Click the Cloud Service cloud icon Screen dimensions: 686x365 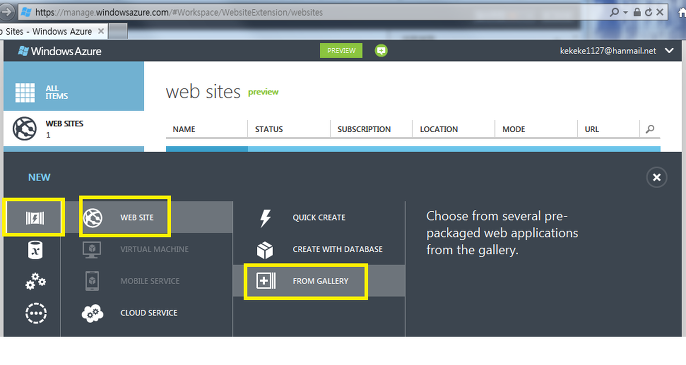92,313
